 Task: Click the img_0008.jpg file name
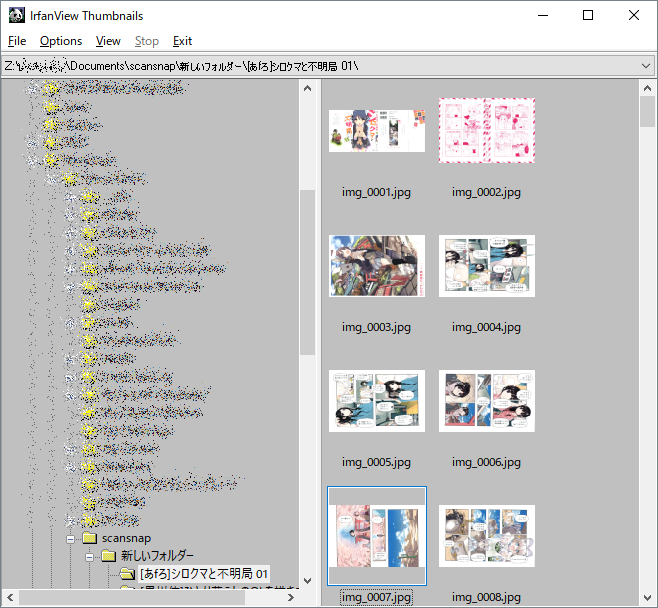point(486,597)
